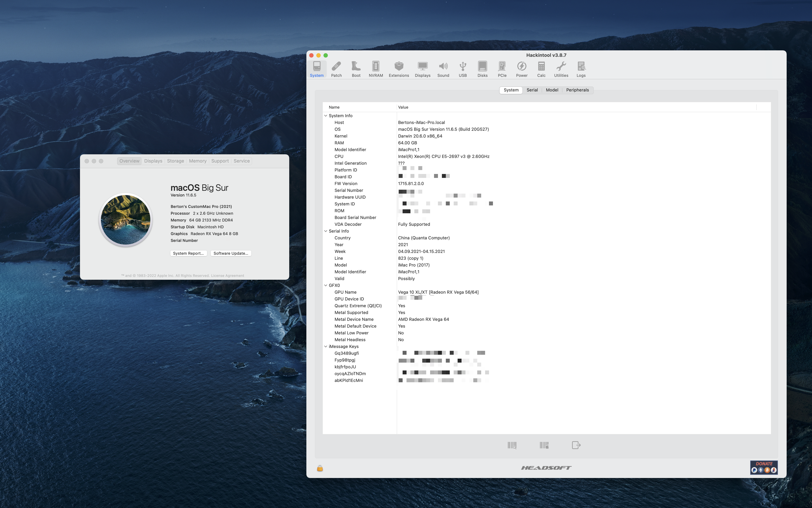Click the System Report button in About Mac

(188, 253)
